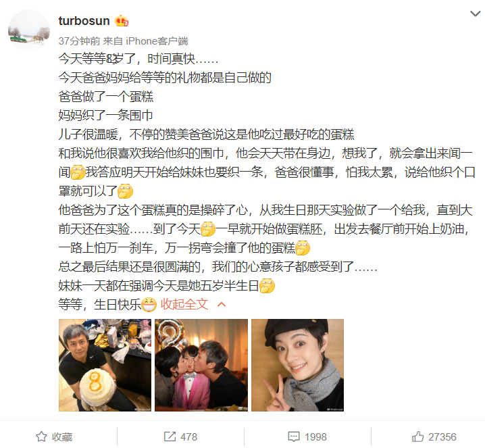This screenshot has width=485, height=448.
Task: Open the turbosun username link
Action: 84,21
